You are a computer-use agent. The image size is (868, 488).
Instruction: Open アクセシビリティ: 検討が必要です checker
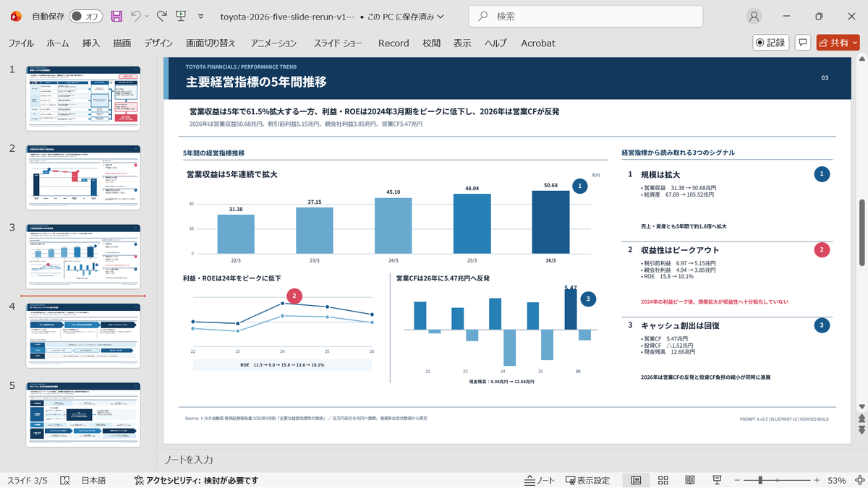click(x=196, y=481)
